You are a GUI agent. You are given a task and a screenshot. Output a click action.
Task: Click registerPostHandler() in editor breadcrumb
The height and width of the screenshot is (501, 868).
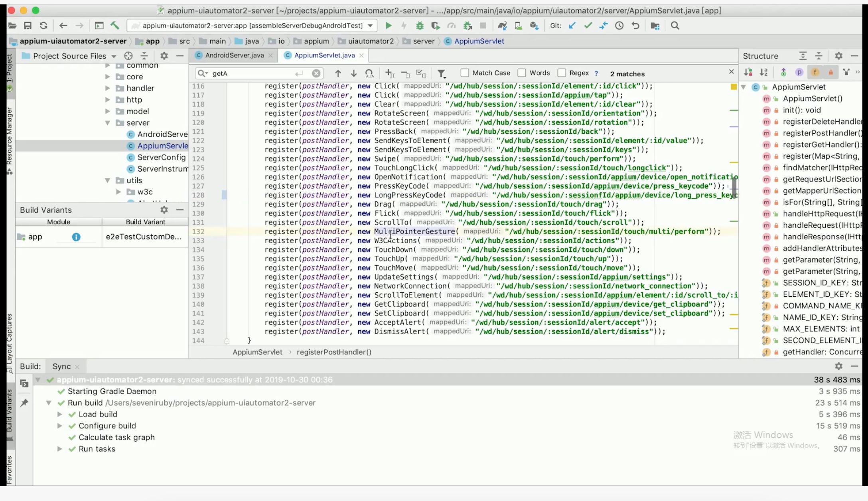click(x=334, y=352)
